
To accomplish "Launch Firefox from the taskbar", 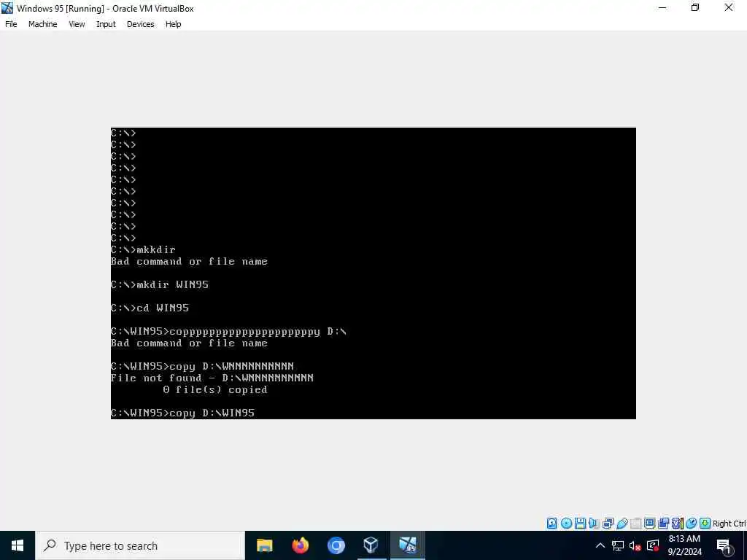I will point(300,545).
